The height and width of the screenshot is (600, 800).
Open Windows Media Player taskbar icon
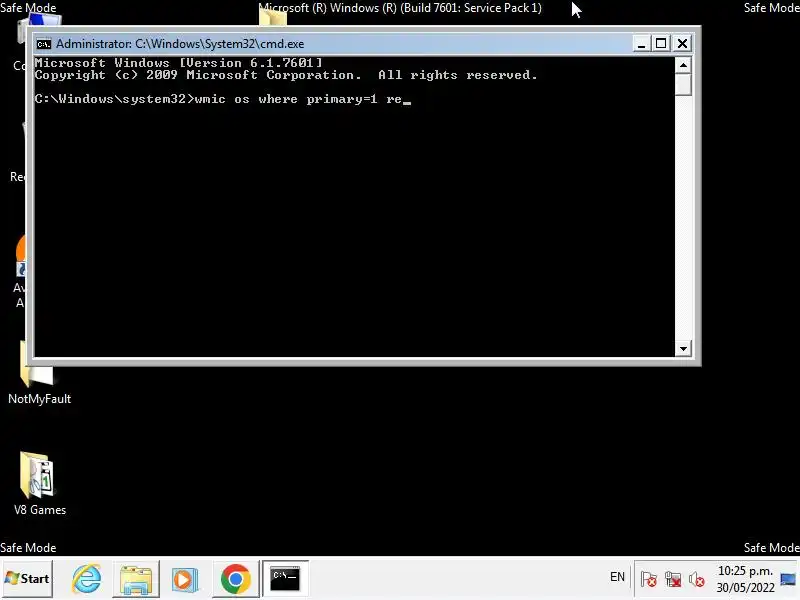[x=185, y=579]
